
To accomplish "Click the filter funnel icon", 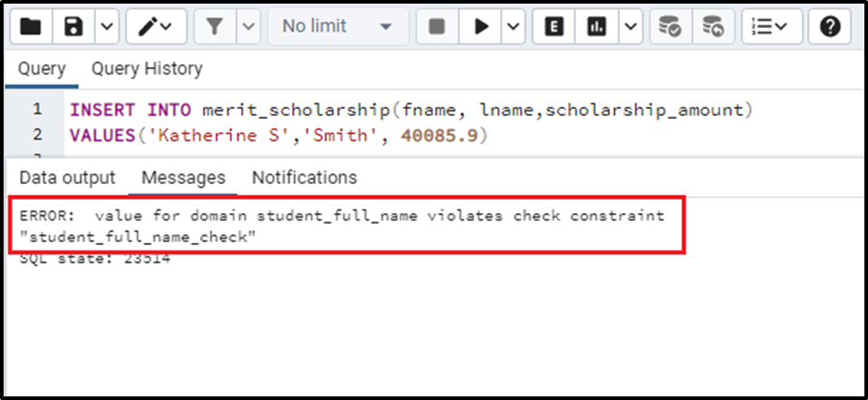I will tap(215, 26).
